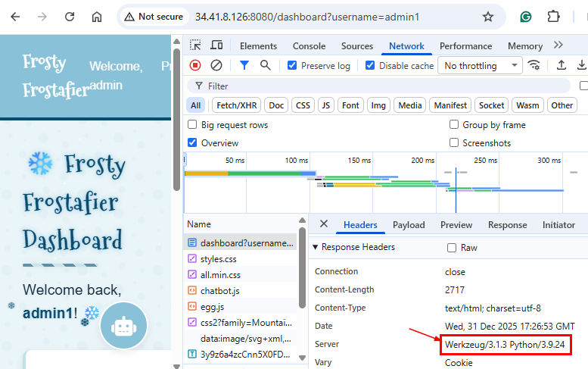Collapse the Response Headers section
The height and width of the screenshot is (369, 588).
tap(316, 247)
